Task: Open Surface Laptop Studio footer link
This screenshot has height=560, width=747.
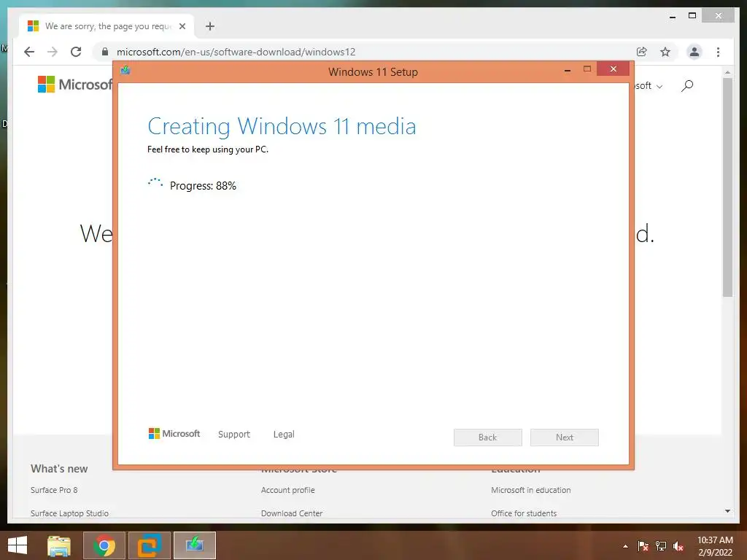Action: tap(69, 513)
